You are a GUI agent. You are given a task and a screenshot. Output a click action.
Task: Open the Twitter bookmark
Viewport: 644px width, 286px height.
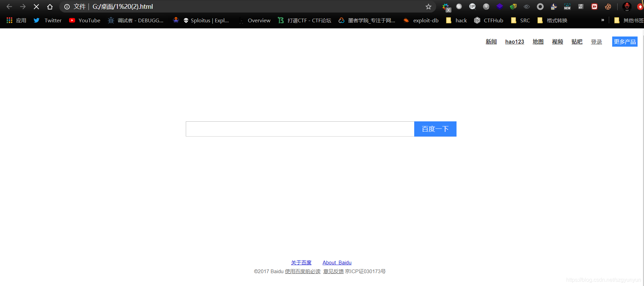48,20
